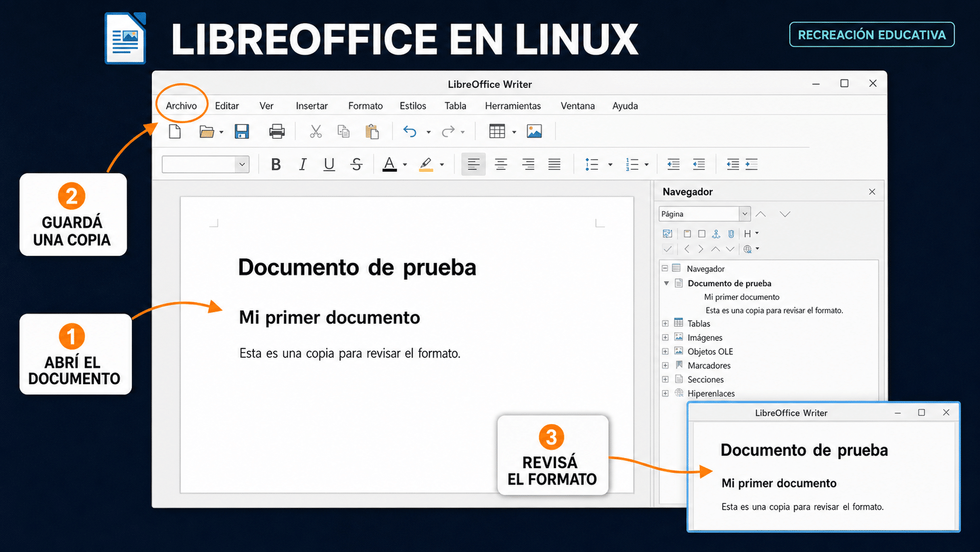Toggle Align Left
The width and height of the screenshot is (980, 552).
click(x=474, y=164)
